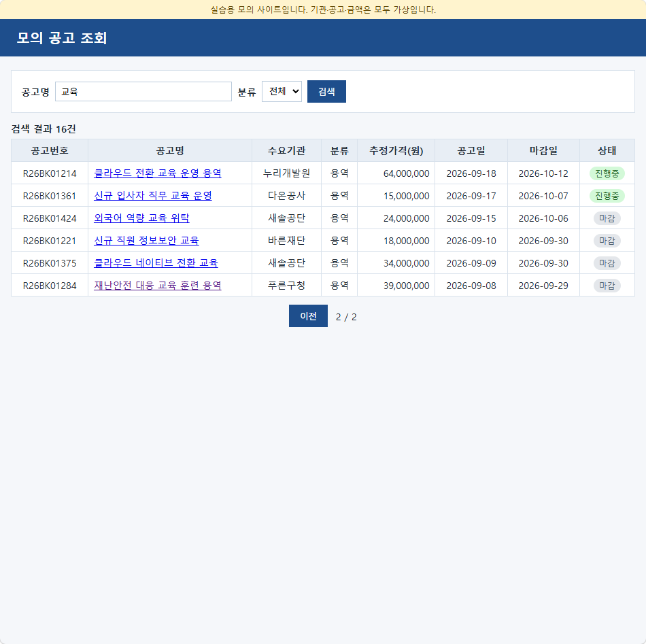Click the 분류 column header in table
Image resolution: width=646 pixels, height=644 pixels.
[x=339, y=151]
